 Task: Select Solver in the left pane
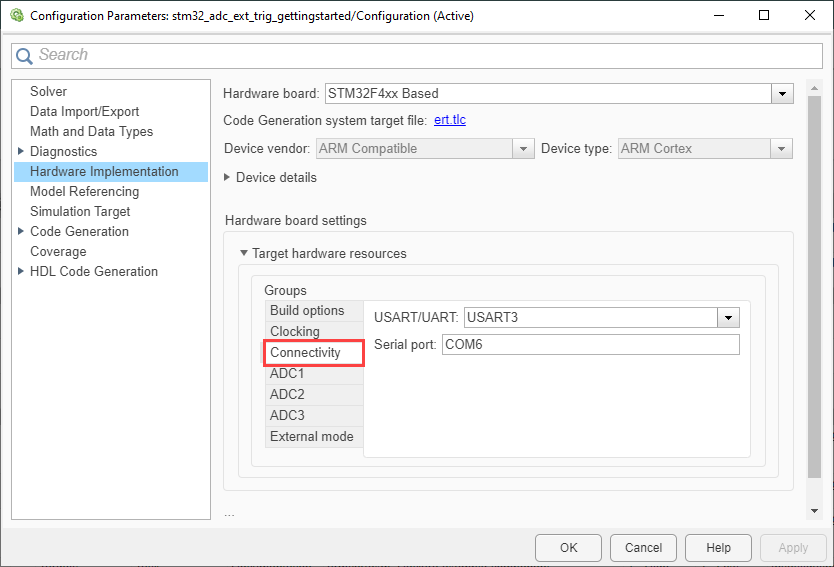pyautogui.click(x=48, y=91)
